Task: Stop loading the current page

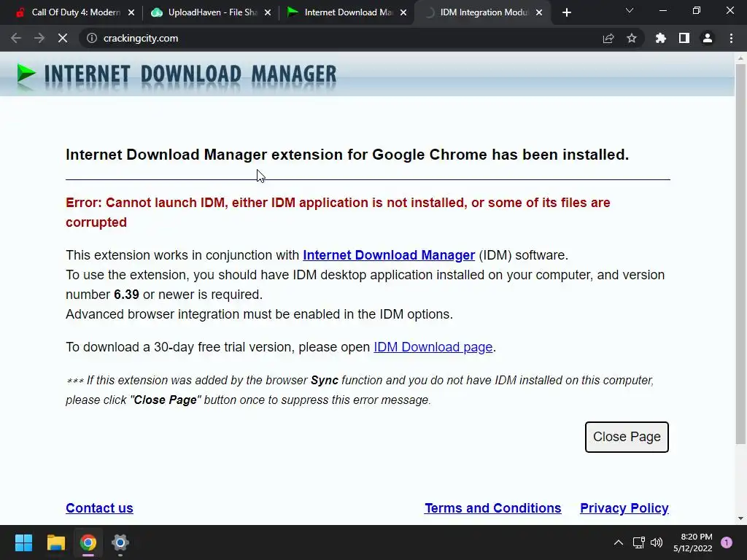Action: point(63,38)
